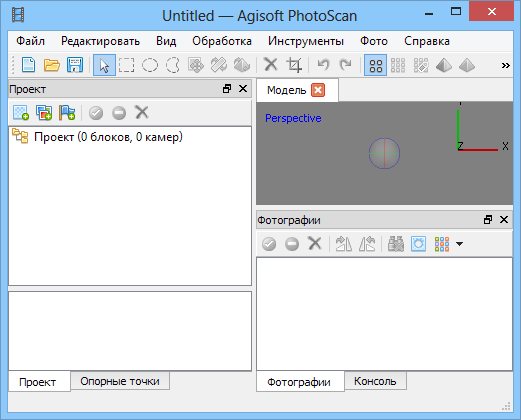Switch to the Консоль tab
This screenshot has height=420, width=521.
(x=375, y=381)
